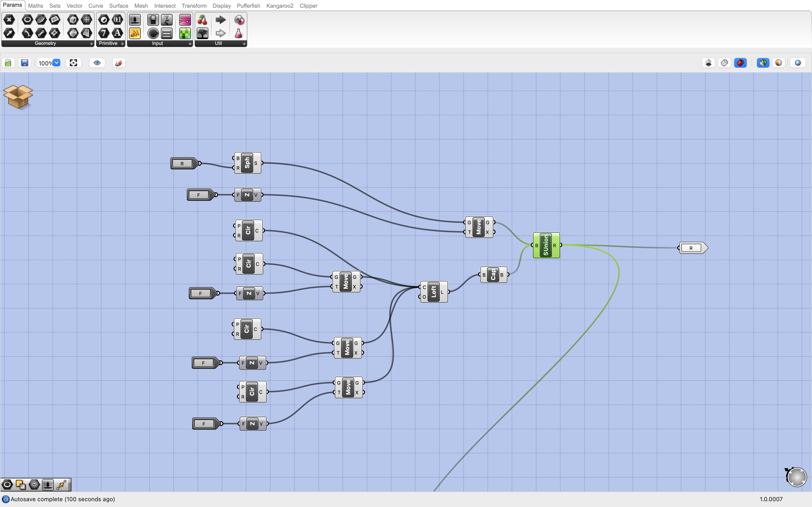The height and width of the screenshot is (507, 812).
Task: Click the Jump black arrow icon in Util
Action: pos(220,20)
